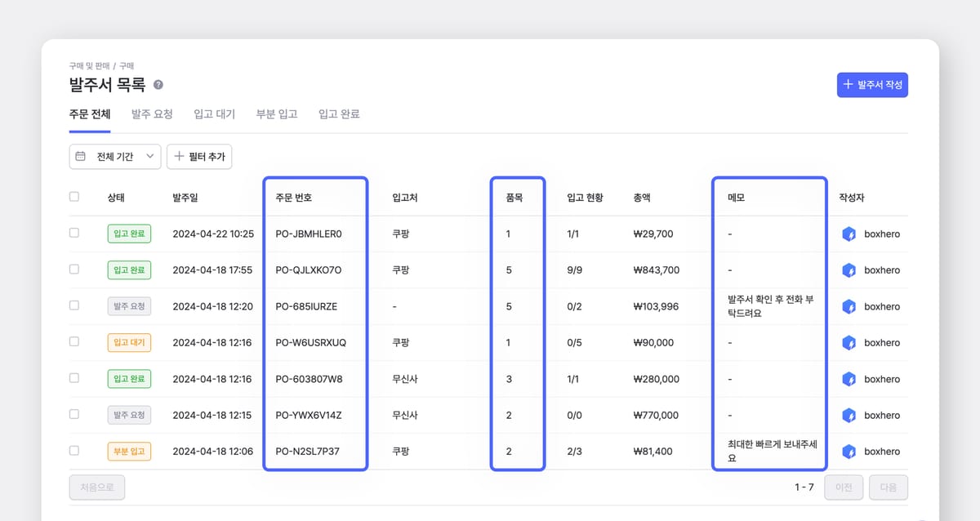
Task: Click the 부분 입고 status badge in last row
Action: pos(129,452)
